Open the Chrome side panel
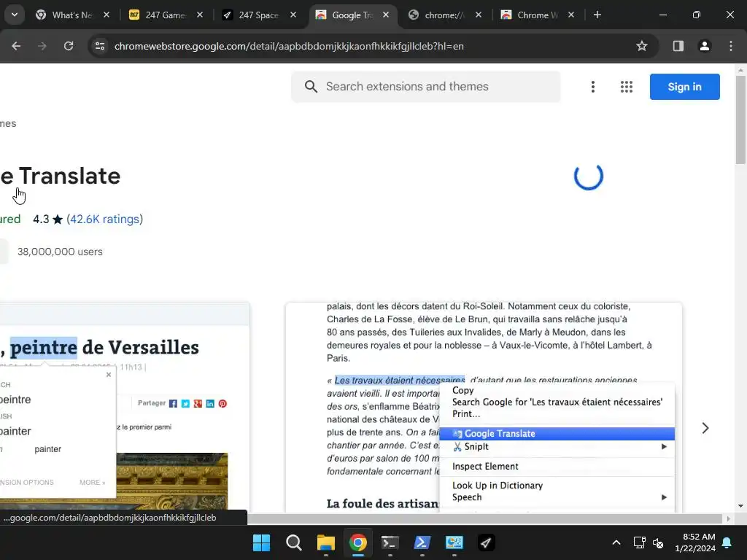The width and height of the screenshot is (747, 560). (678, 46)
